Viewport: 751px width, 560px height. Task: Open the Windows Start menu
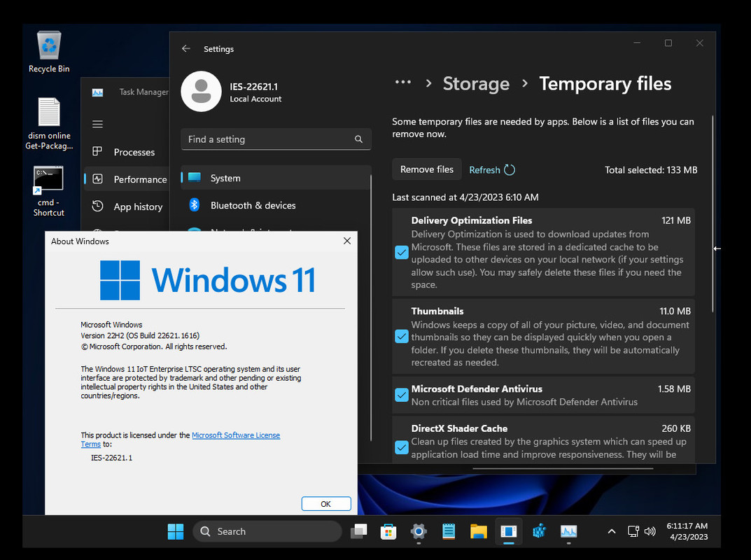175,531
